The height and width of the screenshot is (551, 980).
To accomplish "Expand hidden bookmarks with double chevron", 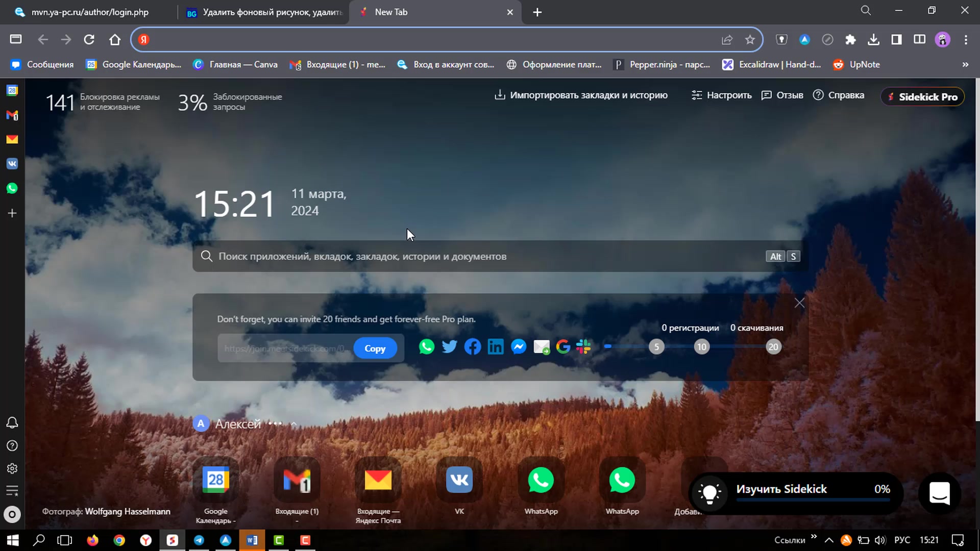I will 965,65.
